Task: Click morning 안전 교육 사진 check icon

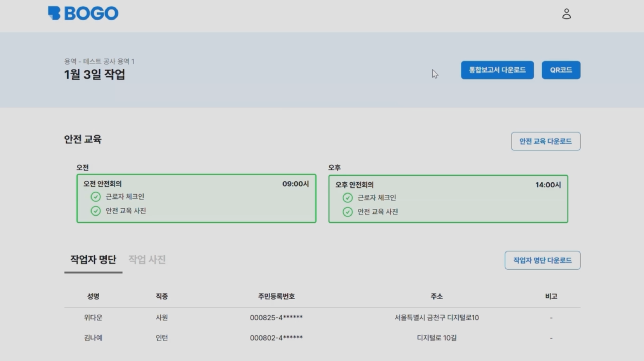Action: coord(95,211)
